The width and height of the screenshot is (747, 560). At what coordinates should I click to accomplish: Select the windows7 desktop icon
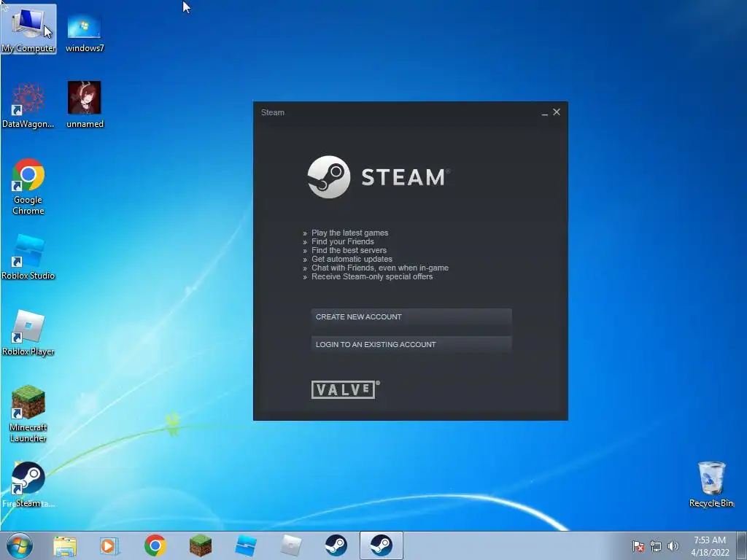click(x=85, y=31)
